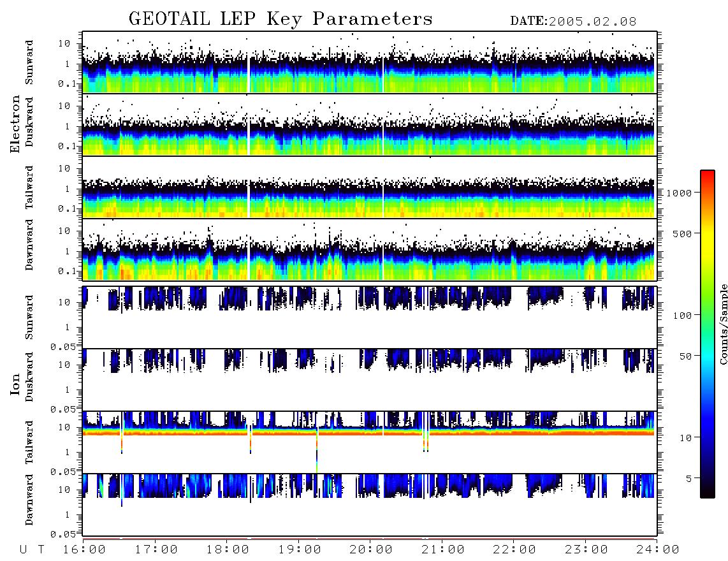Click the "19:00" time tick label
Screen dimensions: 728x561
300,550
